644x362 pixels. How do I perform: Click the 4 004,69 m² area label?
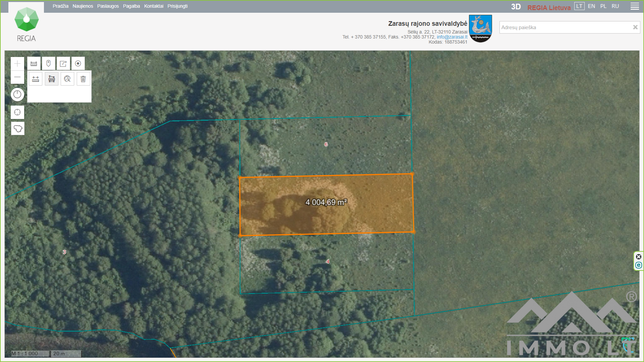326,202
